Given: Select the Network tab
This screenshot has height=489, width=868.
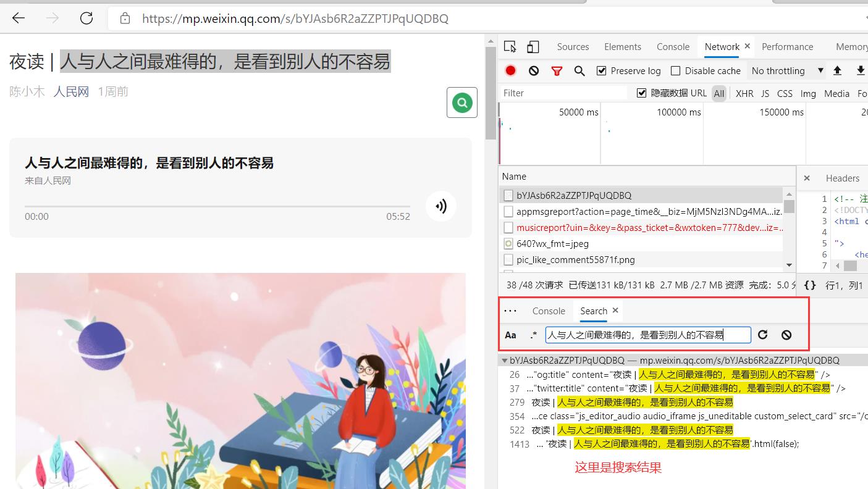Looking at the screenshot, I should (722, 46).
